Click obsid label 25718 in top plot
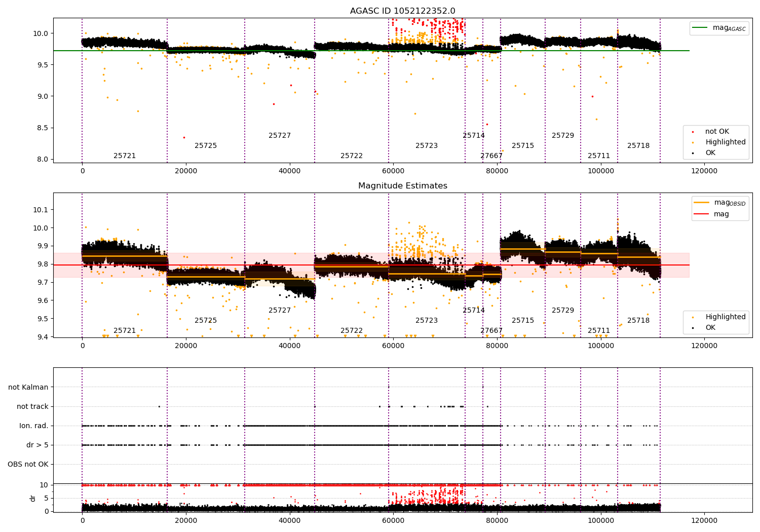This screenshot has width=760, height=532. (x=638, y=145)
